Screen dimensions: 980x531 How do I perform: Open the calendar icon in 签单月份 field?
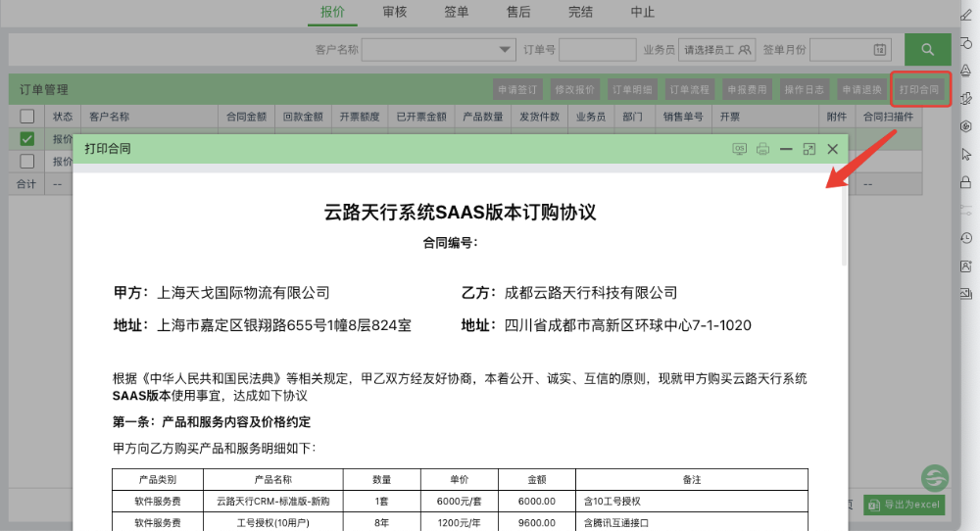(880, 49)
